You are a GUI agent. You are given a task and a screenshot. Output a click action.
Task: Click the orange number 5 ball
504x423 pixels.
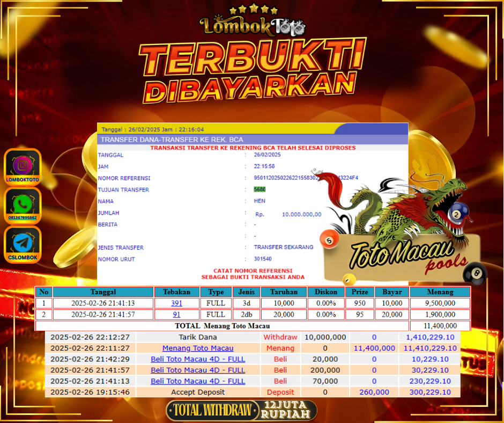click(328, 240)
